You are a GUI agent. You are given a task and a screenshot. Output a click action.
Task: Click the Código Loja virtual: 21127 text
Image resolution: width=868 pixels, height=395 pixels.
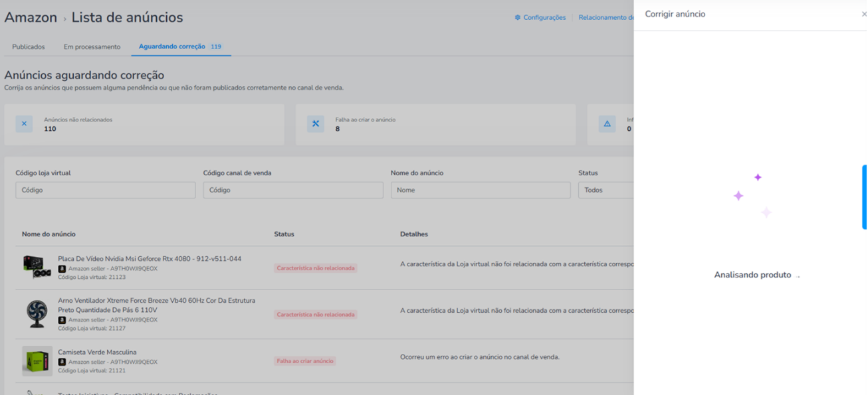tap(92, 329)
